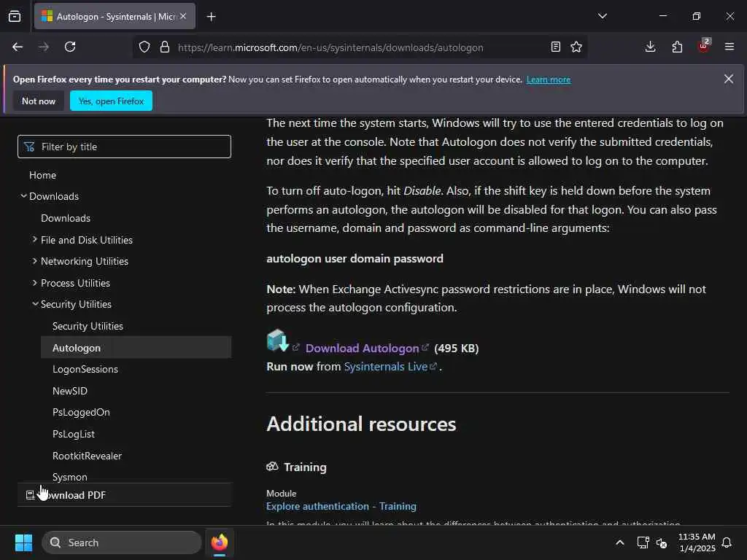Click the uBlock extension icon
This screenshot has width=747, height=560.
tap(704, 46)
